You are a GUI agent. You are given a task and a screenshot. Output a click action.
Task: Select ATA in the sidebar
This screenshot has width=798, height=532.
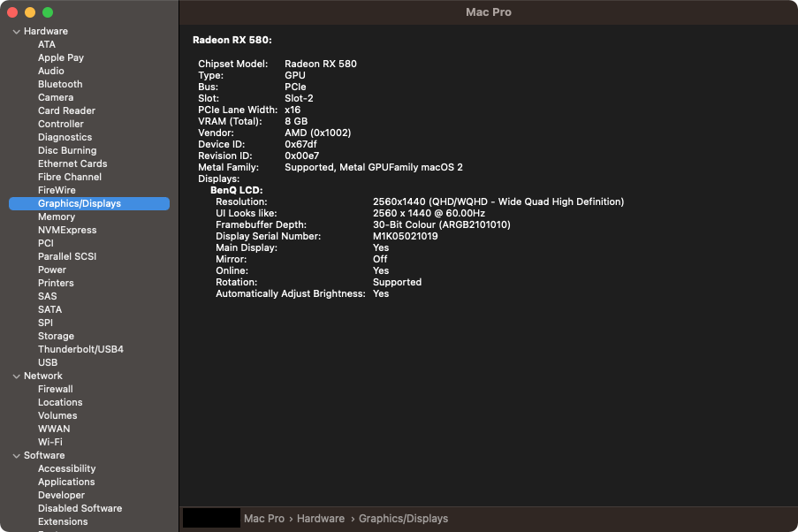click(x=47, y=44)
